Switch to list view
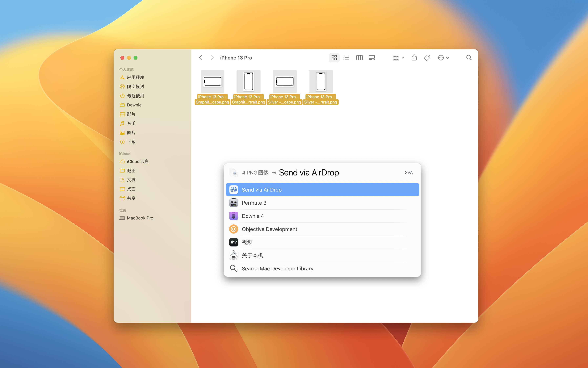 click(346, 58)
